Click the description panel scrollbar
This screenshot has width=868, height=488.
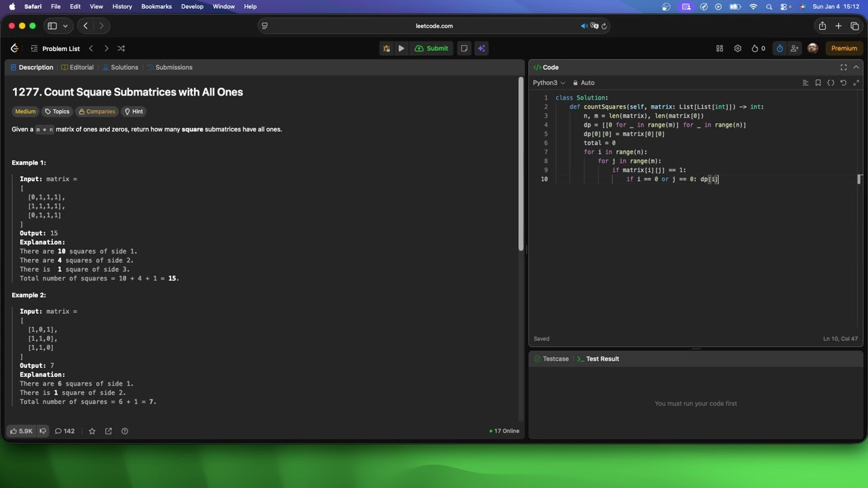coord(521,163)
